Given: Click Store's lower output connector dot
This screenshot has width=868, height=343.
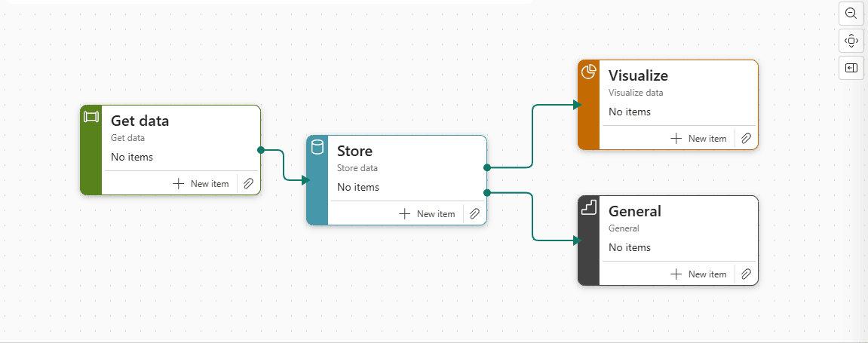Looking at the screenshot, I should (x=487, y=192).
